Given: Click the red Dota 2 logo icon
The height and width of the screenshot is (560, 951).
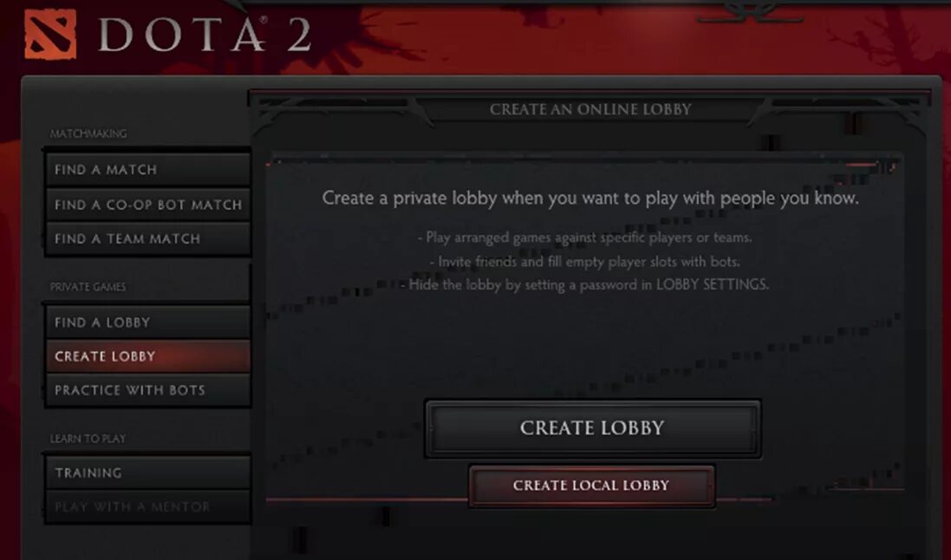Looking at the screenshot, I should 50,35.
